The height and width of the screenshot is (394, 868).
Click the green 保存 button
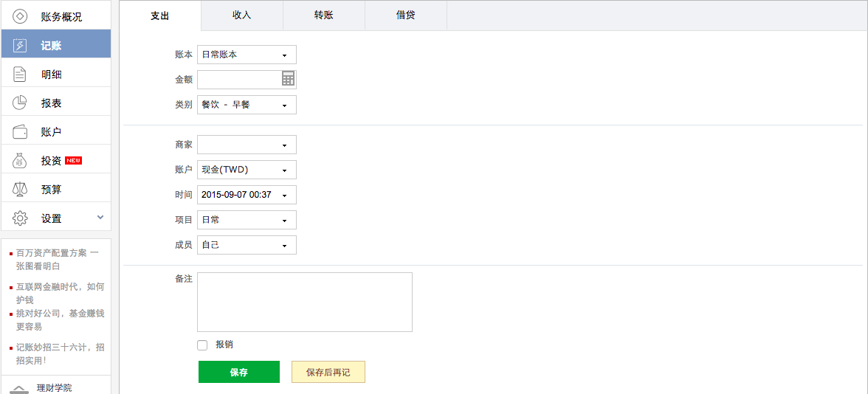[238, 372]
